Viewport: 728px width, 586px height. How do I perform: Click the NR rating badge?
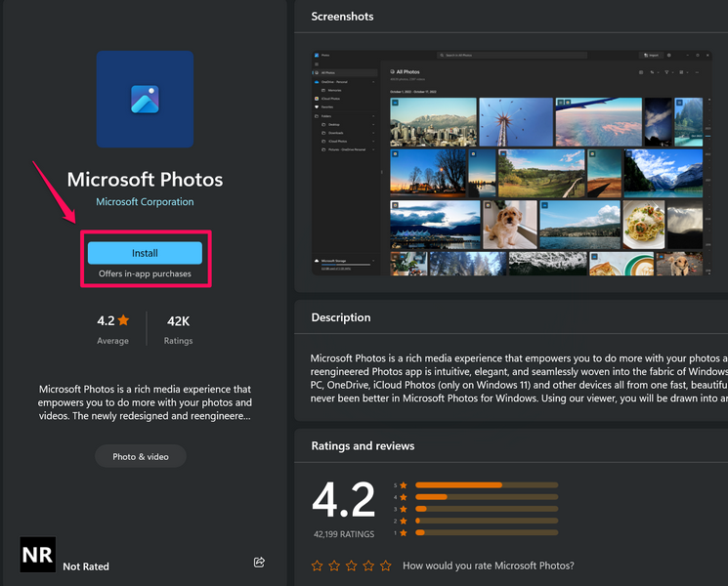click(37, 555)
